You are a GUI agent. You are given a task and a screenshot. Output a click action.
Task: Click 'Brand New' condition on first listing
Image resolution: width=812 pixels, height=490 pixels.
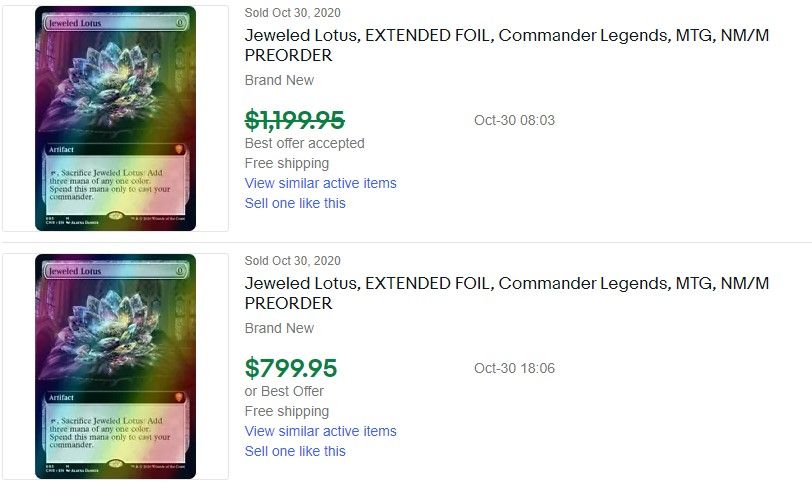(279, 80)
